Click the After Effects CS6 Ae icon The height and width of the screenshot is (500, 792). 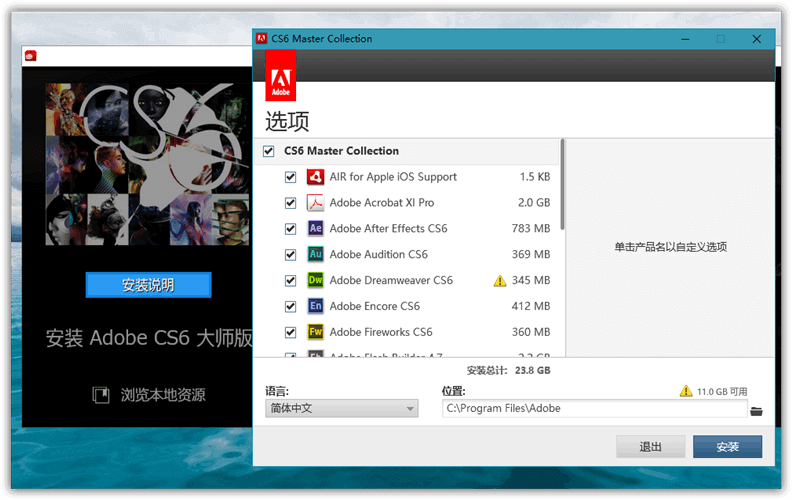click(x=316, y=228)
